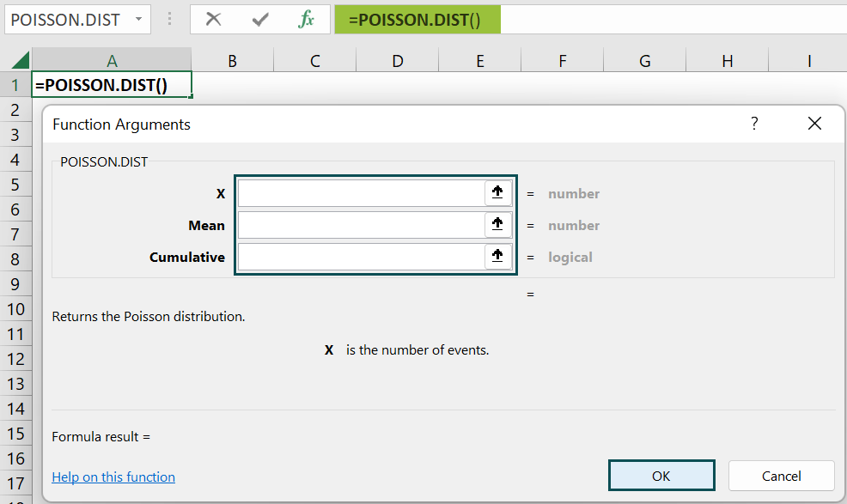The image size is (847, 504).
Task: Select row 9 header
Action: [x=15, y=283]
